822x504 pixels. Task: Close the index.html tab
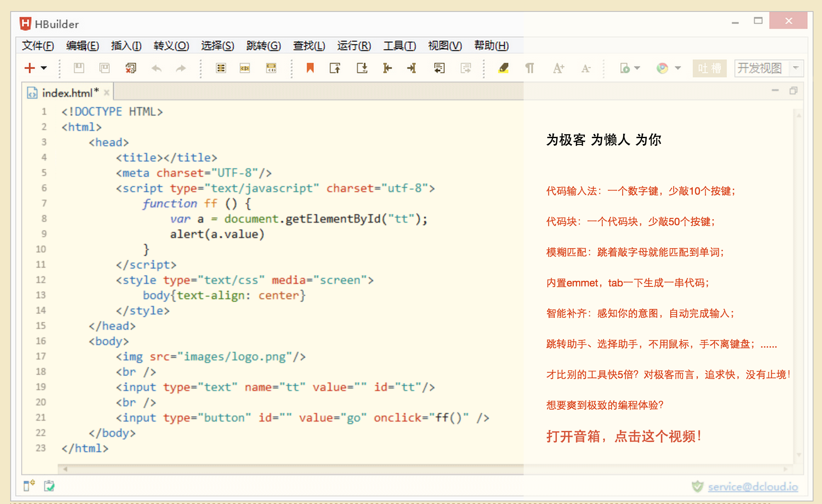click(x=107, y=93)
